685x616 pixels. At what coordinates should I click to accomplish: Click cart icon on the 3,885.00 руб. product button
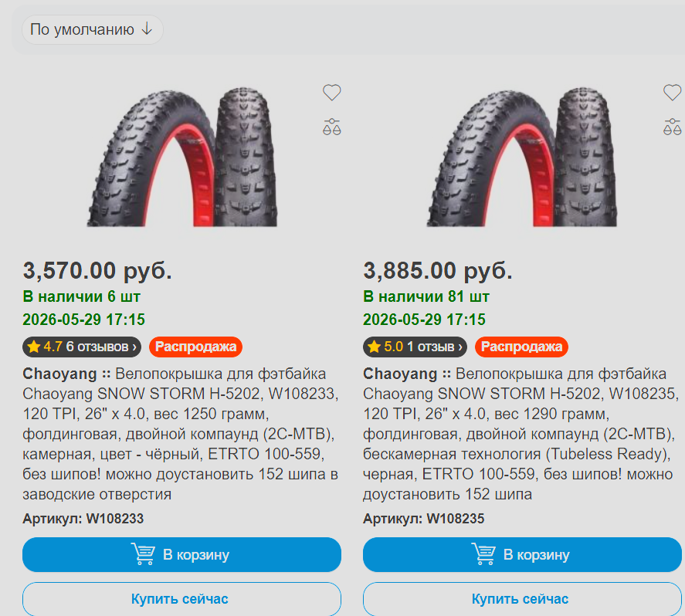[483, 554]
